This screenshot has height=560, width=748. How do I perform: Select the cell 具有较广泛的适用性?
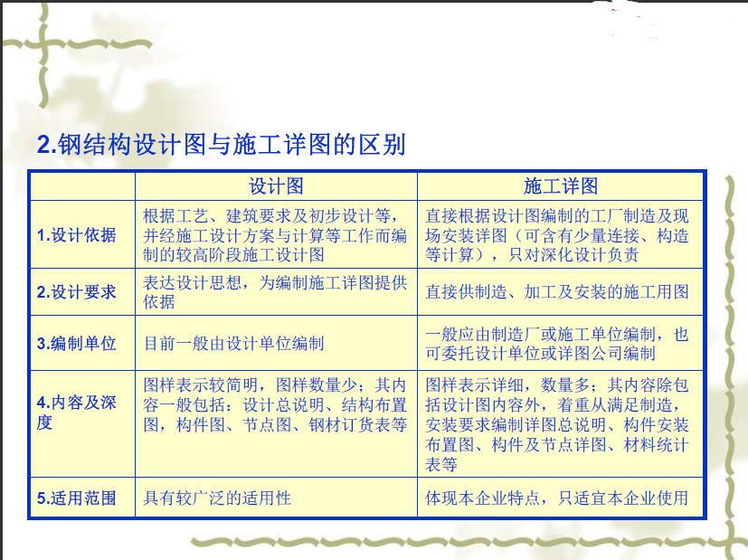pos(276,498)
